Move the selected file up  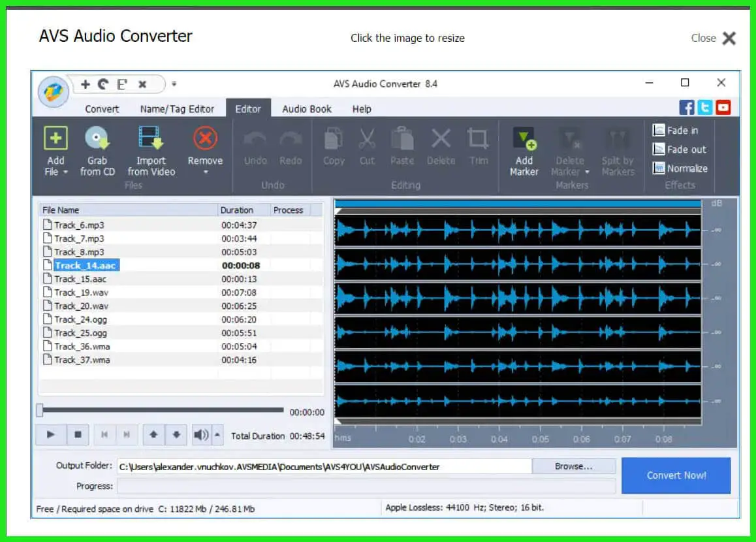coord(153,435)
